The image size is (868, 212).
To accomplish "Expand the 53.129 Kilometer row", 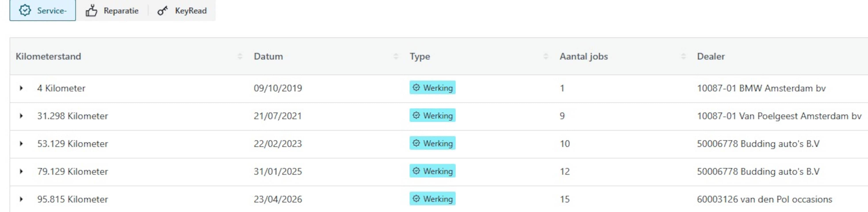I will pyautogui.click(x=21, y=144).
